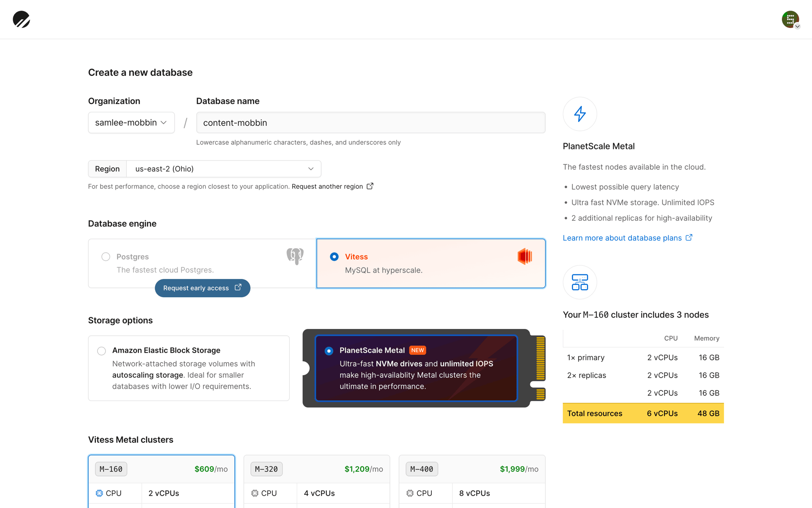
Task: Click the CPU chip icon in M-400 card
Action: (x=410, y=493)
